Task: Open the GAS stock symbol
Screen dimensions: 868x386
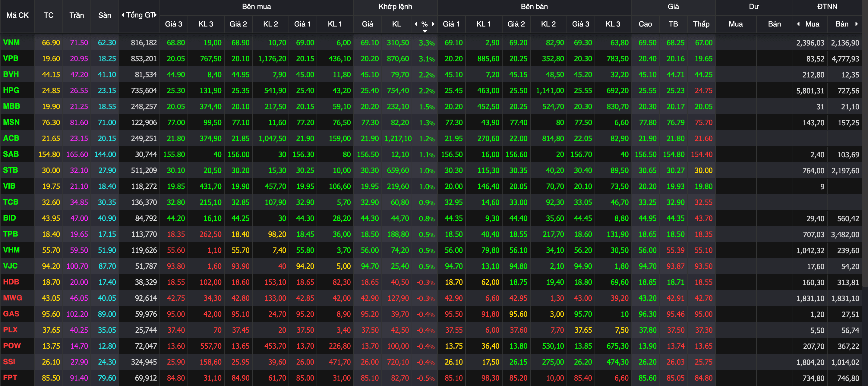Action: coord(11,314)
